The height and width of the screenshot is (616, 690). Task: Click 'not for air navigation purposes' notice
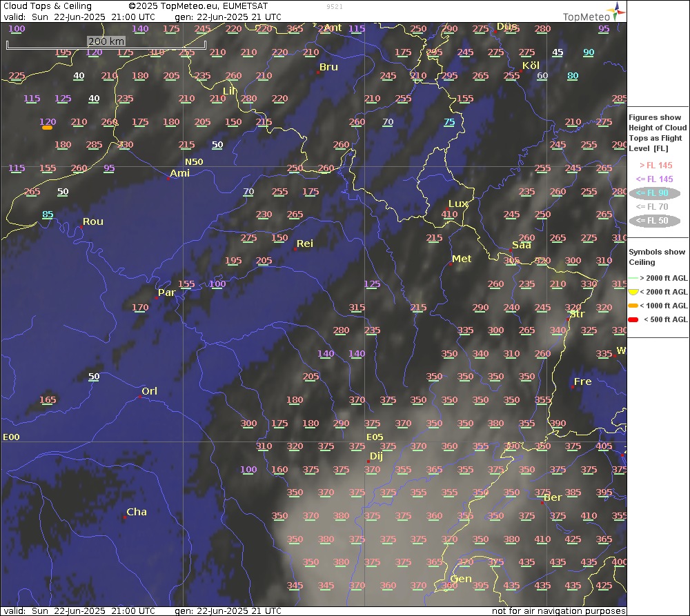[558, 610]
